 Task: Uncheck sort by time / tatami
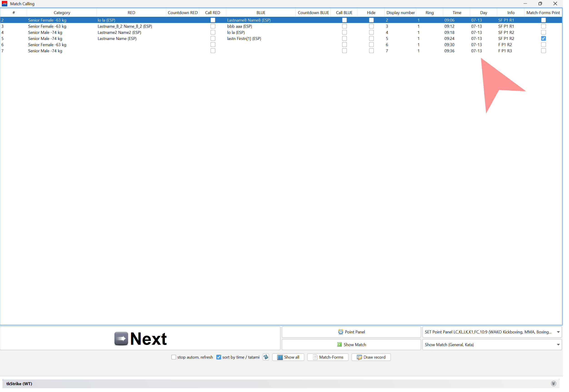pyautogui.click(x=219, y=357)
